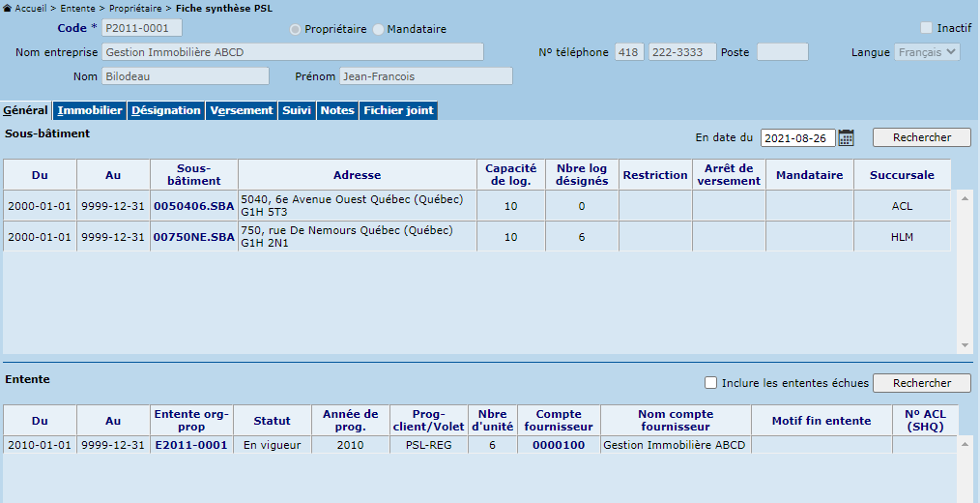Open entente link E2011-0001
This screenshot has width=980, height=503.
(x=190, y=445)
